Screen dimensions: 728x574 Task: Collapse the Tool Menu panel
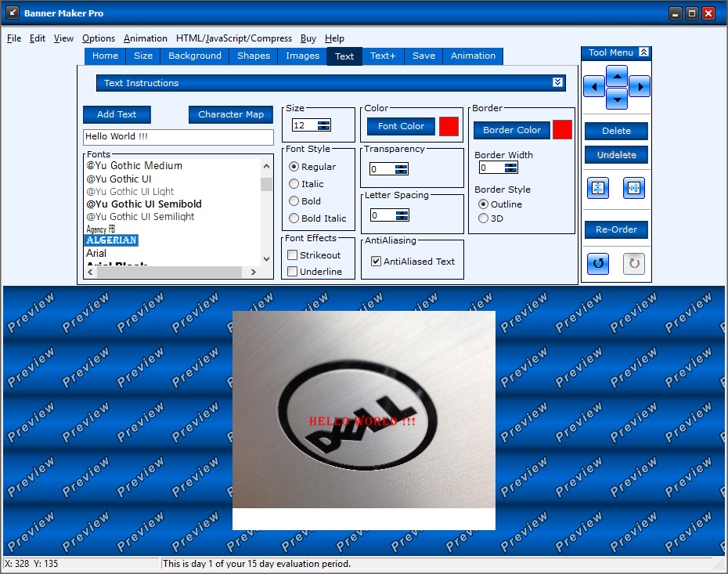click(645, 52)
